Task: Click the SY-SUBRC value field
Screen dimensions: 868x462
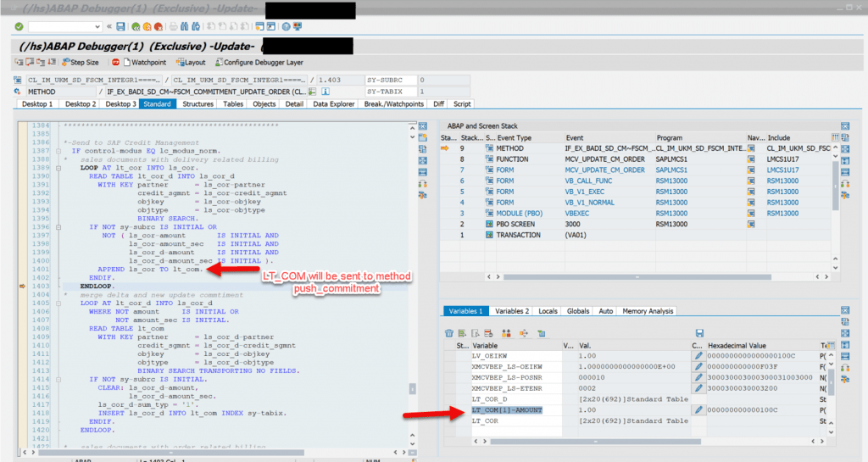Action: coord(443,81)
